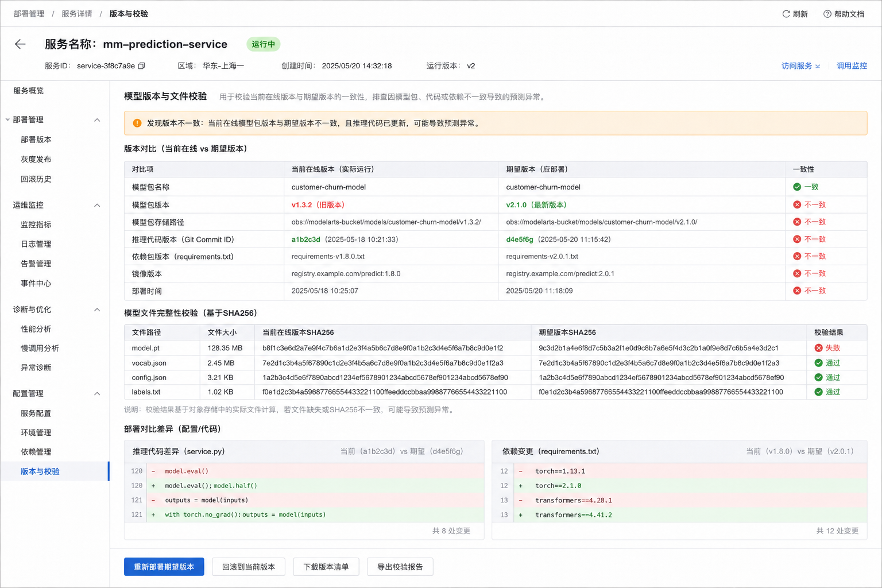This screenshot has height=588, width=882.
Task: Click commit ID a1b2c3d
Action: click(305, 239)
